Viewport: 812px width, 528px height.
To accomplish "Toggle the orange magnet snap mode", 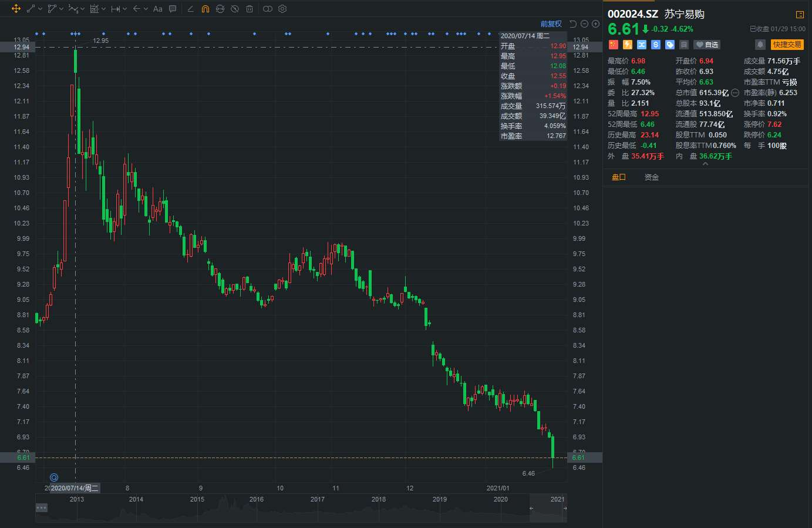I will (x=205, y=9).
